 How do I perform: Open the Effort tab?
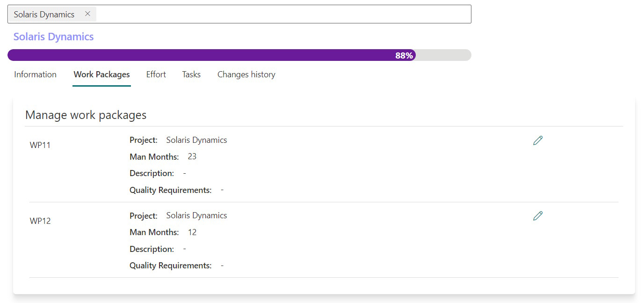click(x=156, y=74)
